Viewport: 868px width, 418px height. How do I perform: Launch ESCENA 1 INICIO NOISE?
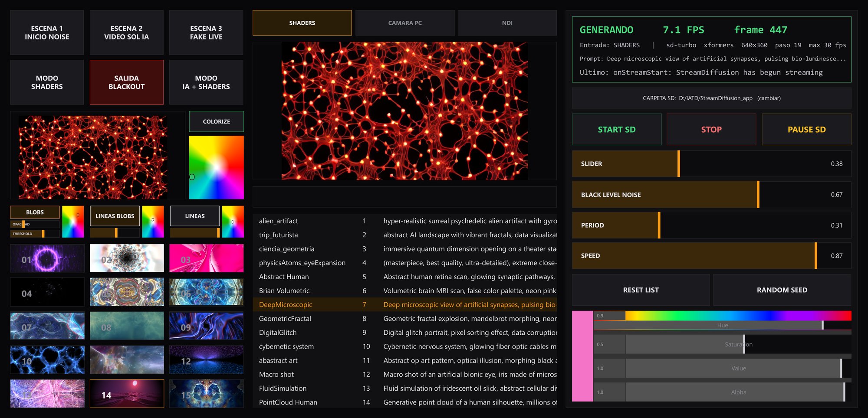coord(47,33)
